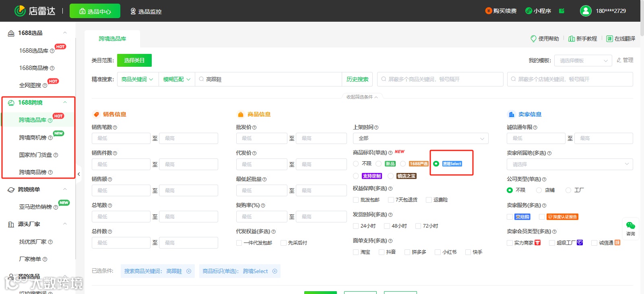Click the 历史搜索 button
The image size is (644, 294).
(x=357, y=79)
